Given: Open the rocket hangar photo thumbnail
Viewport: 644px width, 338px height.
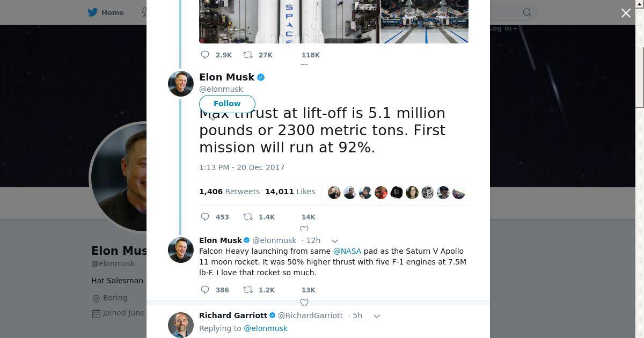Looking at the screenshot, I should [x=424, y=21].
